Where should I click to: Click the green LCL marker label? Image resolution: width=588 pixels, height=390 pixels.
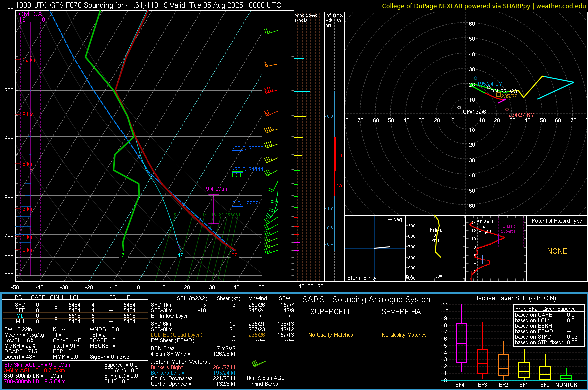click(237, 175)
